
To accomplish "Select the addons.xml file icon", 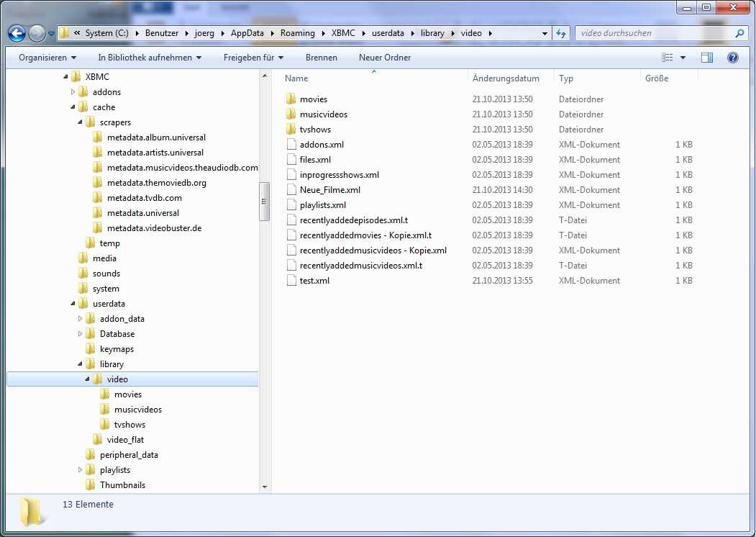I will [291, 144].
